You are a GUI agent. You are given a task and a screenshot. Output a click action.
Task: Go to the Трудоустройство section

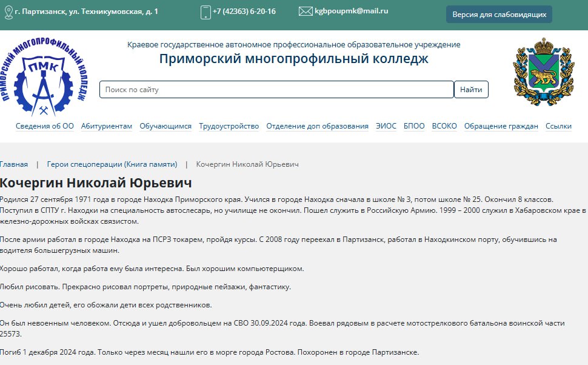click(x=229, y=126)
